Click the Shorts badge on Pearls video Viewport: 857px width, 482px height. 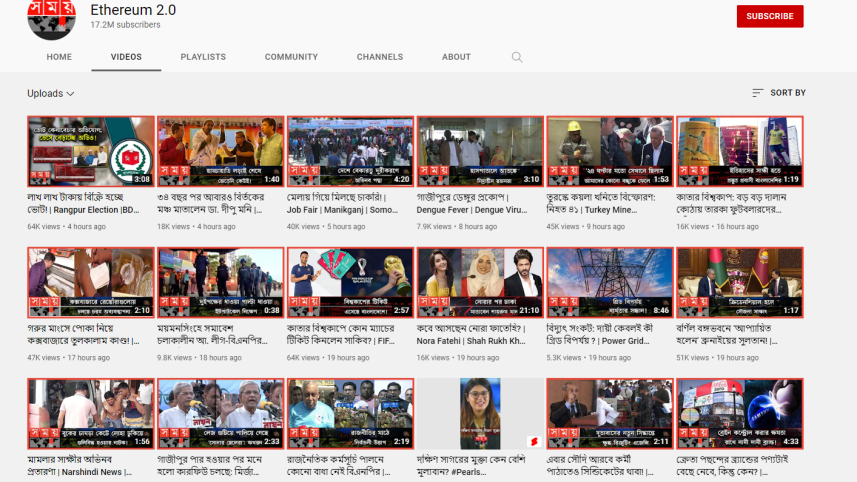534,441
